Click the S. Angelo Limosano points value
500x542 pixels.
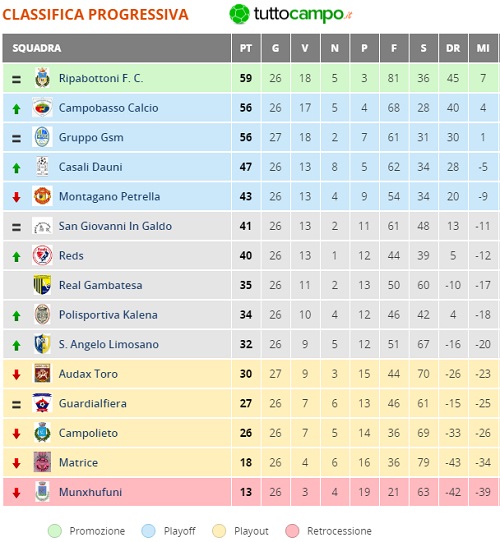(246, 344)
